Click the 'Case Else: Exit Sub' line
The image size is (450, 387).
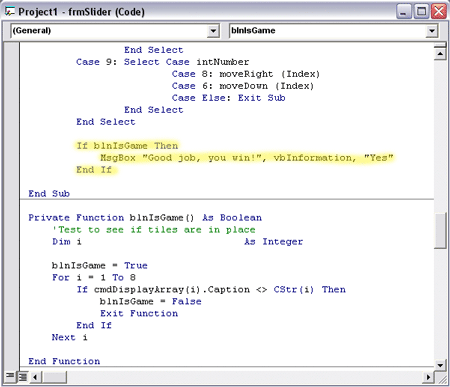click(x=229, y=98)
